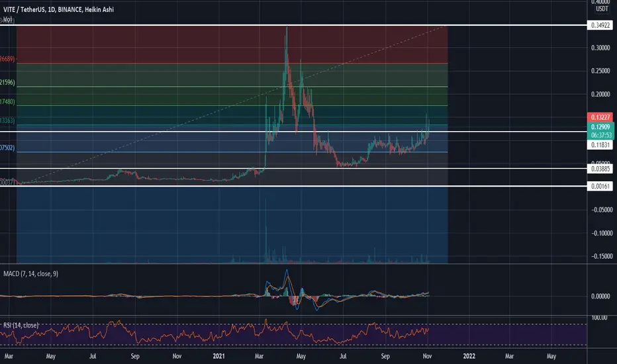This screenshot has height=364, width=617.
Task: Click the red Fibonacci level line at 26689
Action: 232,63
